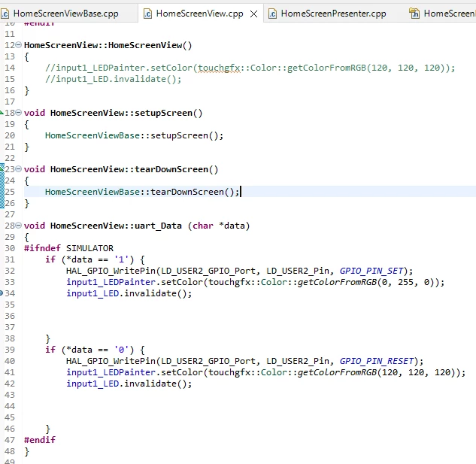Click HAL_GPIO_WritePin on line 32
The height and width of the screenshot is (464, 476).
pos(111,271)
